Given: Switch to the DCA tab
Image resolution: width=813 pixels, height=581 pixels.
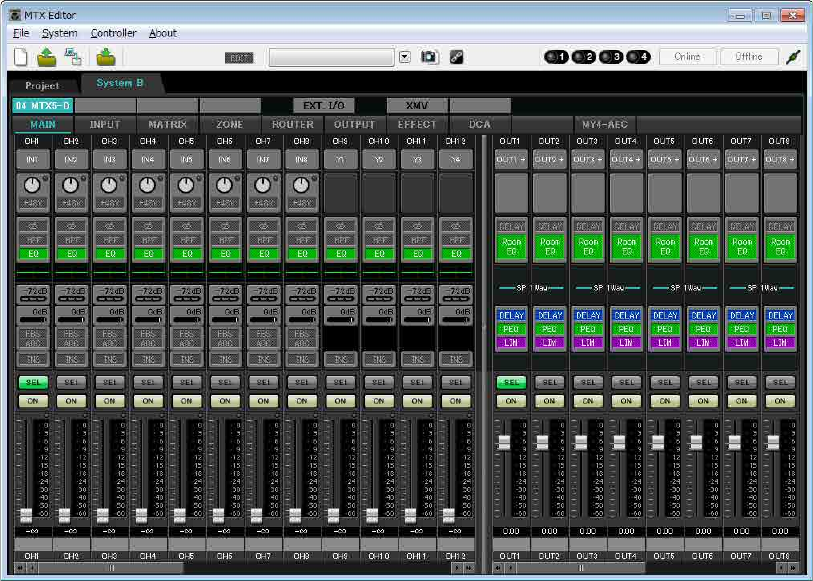Looking at the screenshot, I should point(480,124).
